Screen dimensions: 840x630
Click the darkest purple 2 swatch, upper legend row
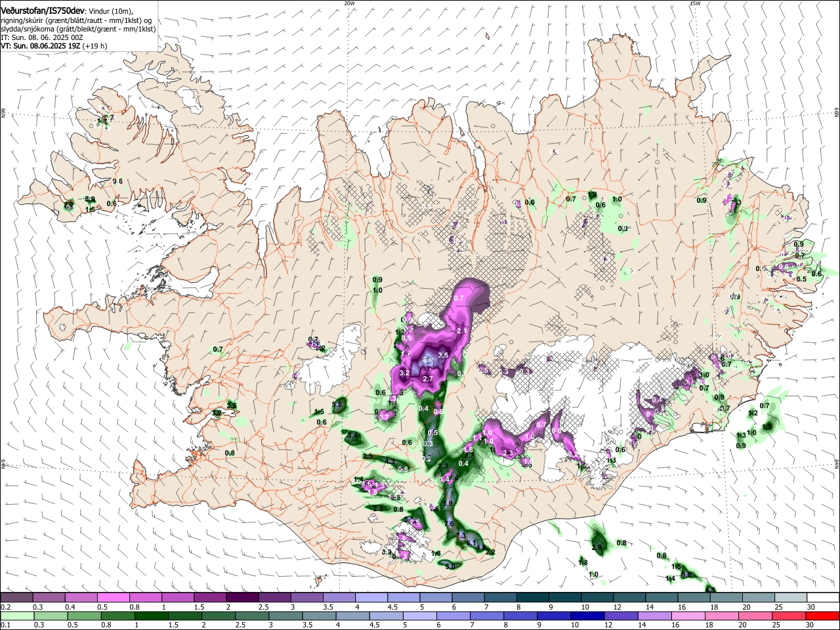point(242,597)
